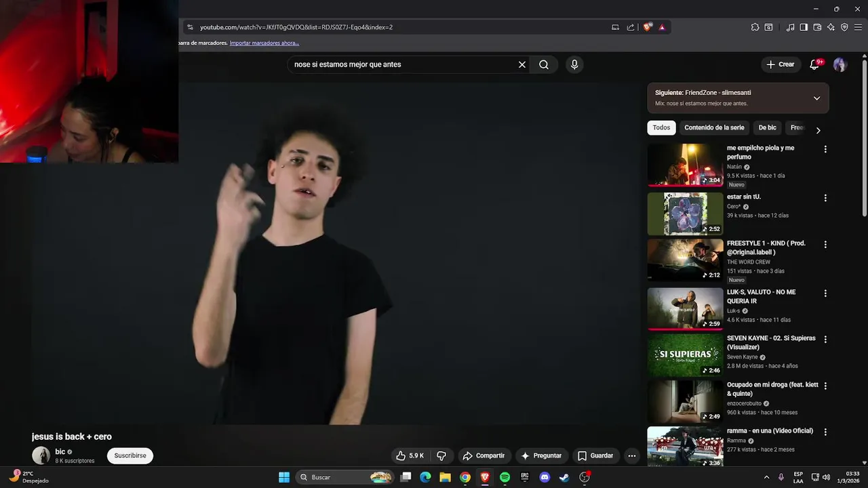Open more actions ellipsis under video
The width and height of the screenshot is (868, 488).
632,455
